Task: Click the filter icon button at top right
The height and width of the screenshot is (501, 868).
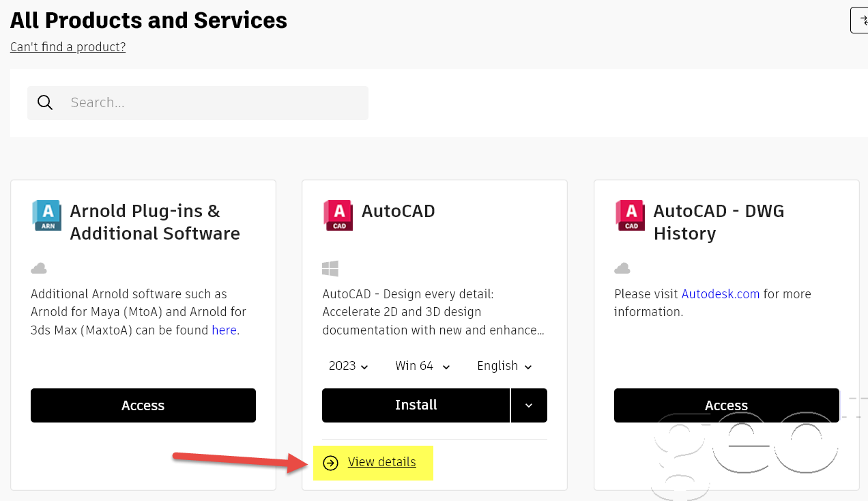Action: click(x=859, y=20)
